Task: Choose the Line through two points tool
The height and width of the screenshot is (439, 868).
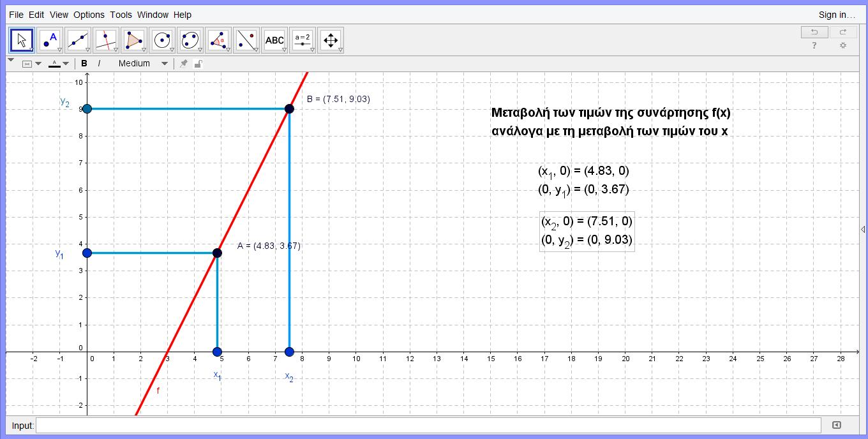Action: 78,40
